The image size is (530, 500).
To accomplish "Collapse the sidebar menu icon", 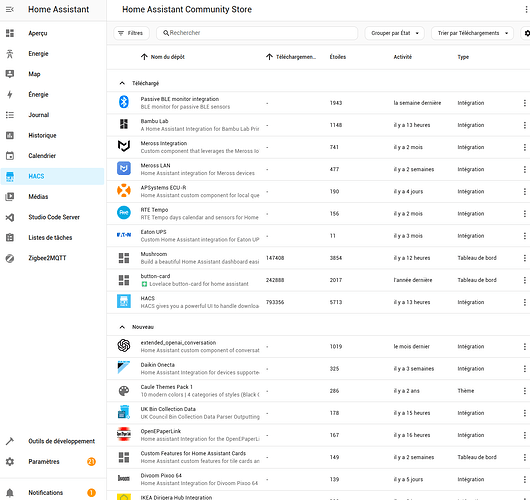I will (10, 9).
